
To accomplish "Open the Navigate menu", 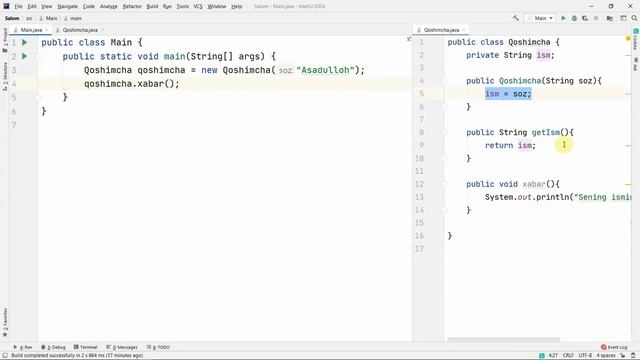I will (x=67, y=7).
